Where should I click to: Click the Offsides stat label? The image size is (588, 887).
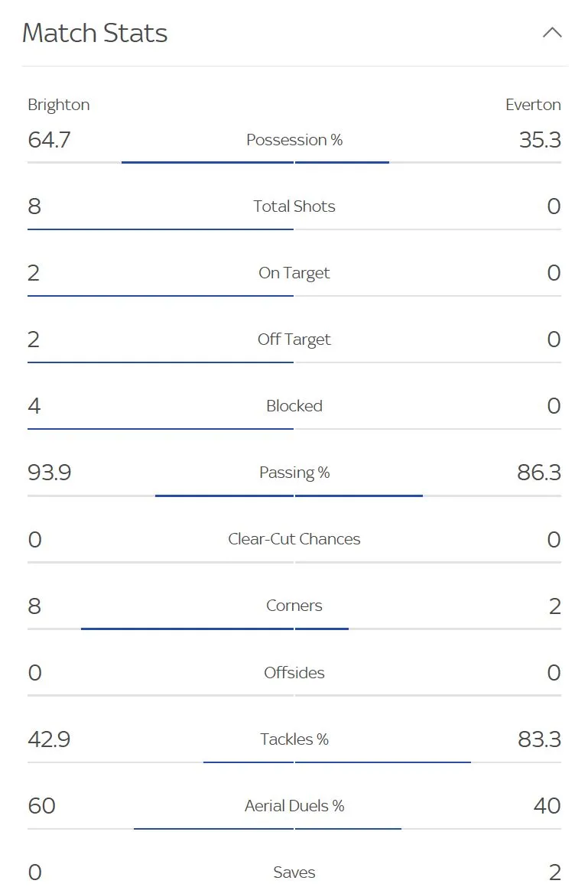point(294,673)
